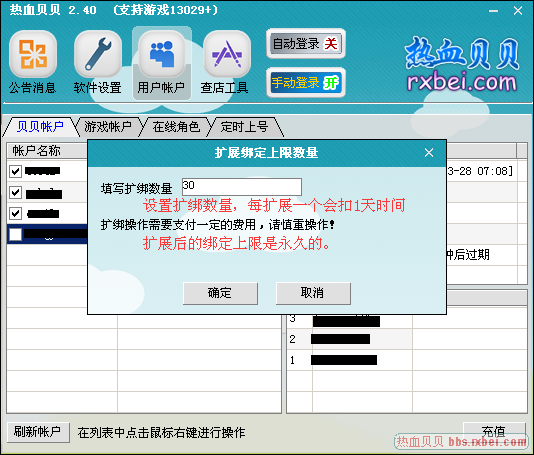The width and height of the screenshot is (534, 455).
Task: Click the 帐户名称 column header
Action: tap(47, 151)
